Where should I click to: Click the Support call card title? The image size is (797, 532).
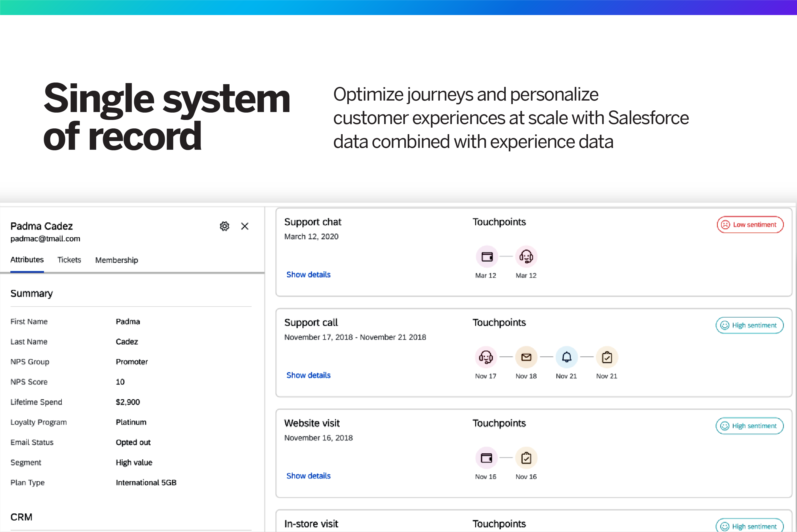click(x=311, y=322)
